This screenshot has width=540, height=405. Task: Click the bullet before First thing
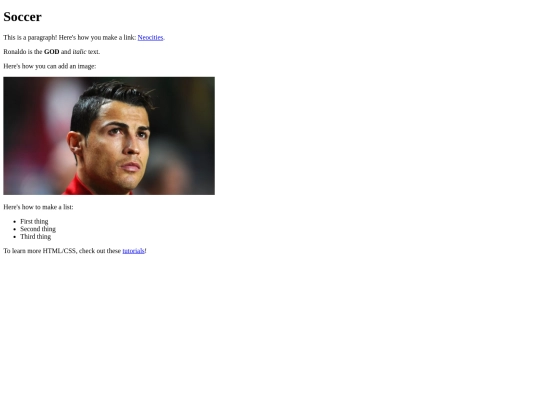[x=14, y=222]
